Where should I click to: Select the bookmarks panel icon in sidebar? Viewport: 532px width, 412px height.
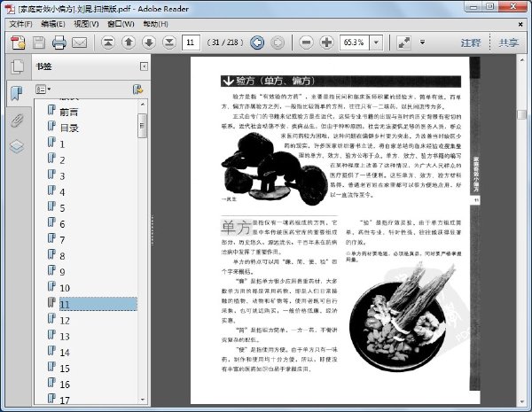pos(16,94)
